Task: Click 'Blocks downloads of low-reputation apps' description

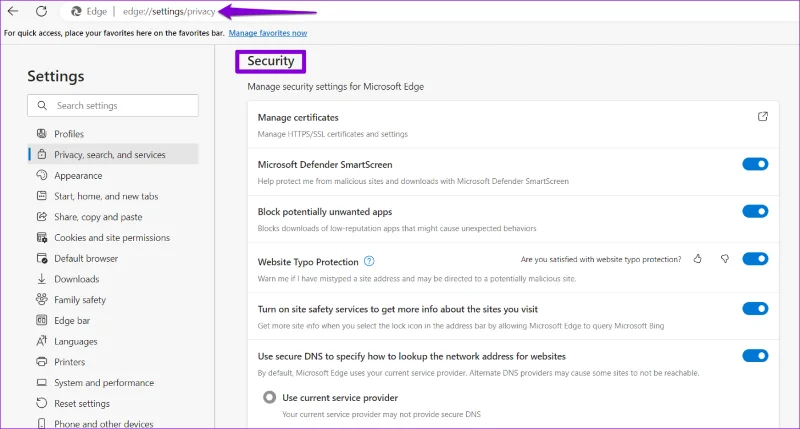Action: click(397, 228)
